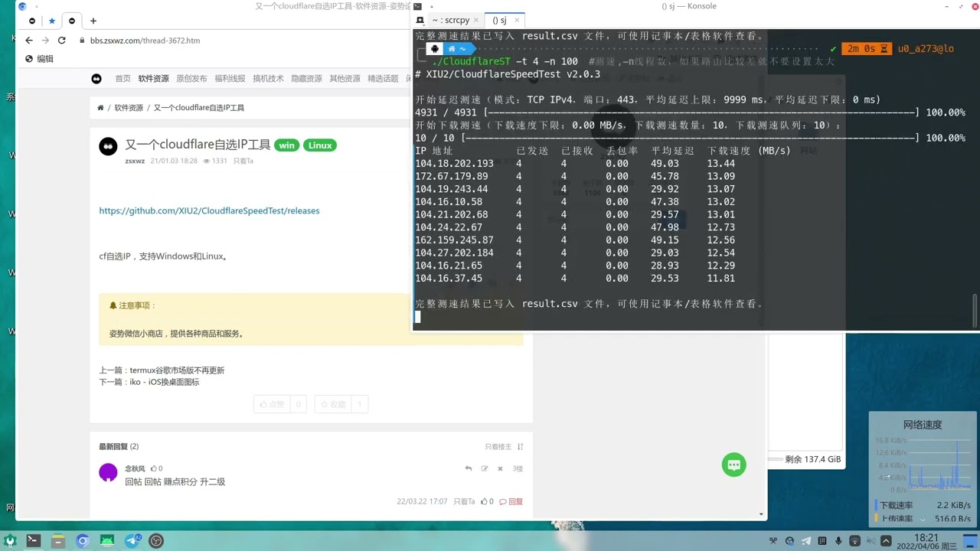The image size is (980, 551).
Task: Open the file manager in taskbar
Action: click(x=58, y=540)
